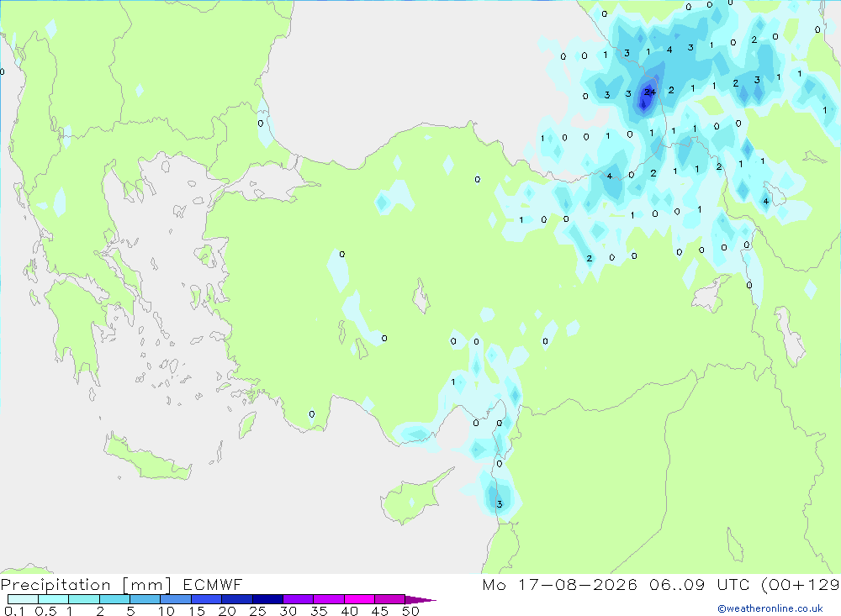The height and width of the screenshot is (616, 841).
Task: Click the island of Crete on the map
Action: 147,457
